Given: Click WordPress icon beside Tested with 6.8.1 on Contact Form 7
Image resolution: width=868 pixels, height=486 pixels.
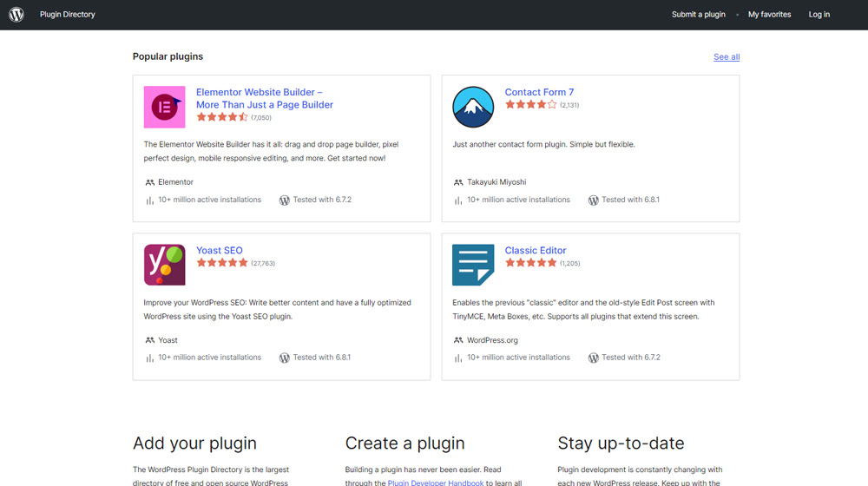Looking at the screenshot, I should click(x=594, y=200).
